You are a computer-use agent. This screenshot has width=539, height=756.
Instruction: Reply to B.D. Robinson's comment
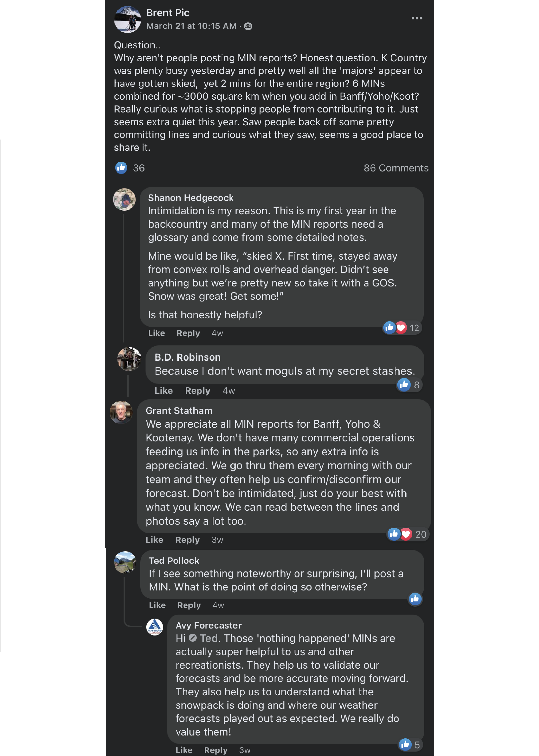tap(197, 391)
